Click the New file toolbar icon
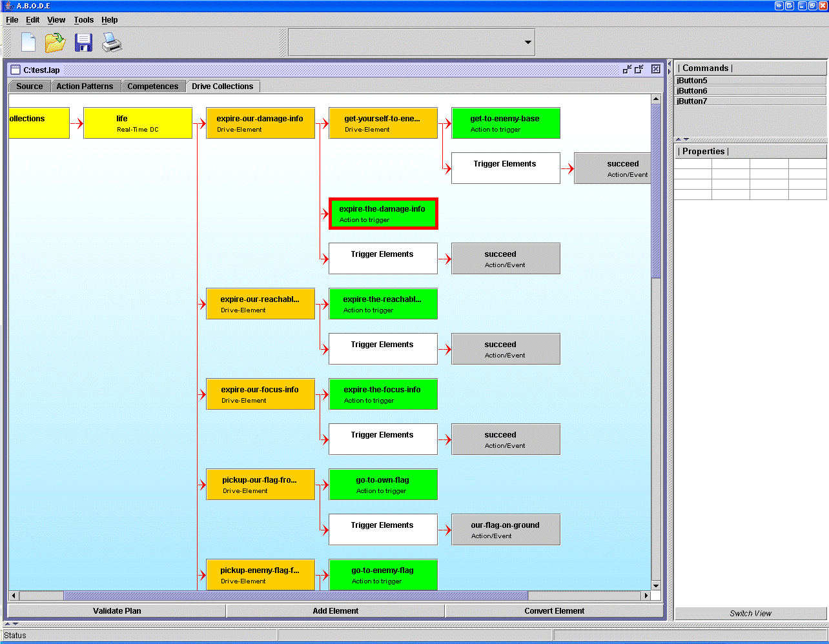 point(28,43)
